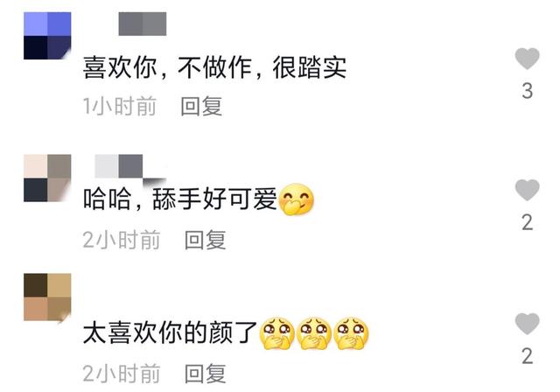
Task: Click 回复 under 哈哈，舔手好可爱
Action: [x=206, y=240]
